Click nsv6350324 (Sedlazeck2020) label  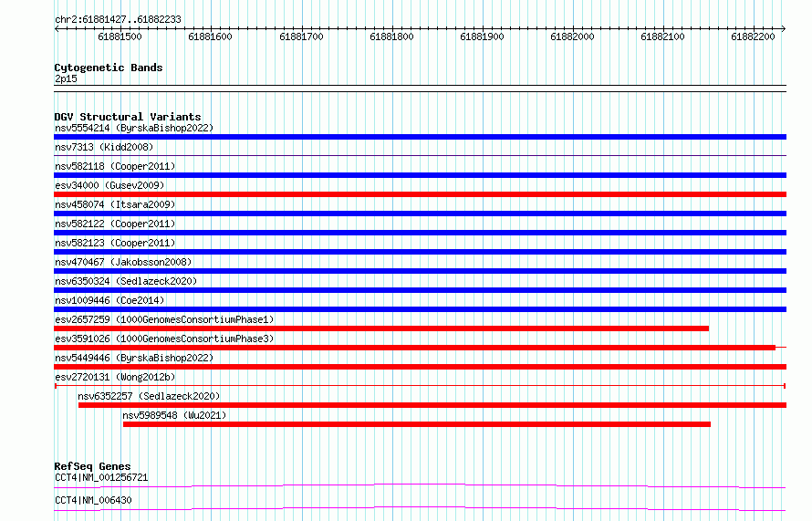(x=126, y=281)
